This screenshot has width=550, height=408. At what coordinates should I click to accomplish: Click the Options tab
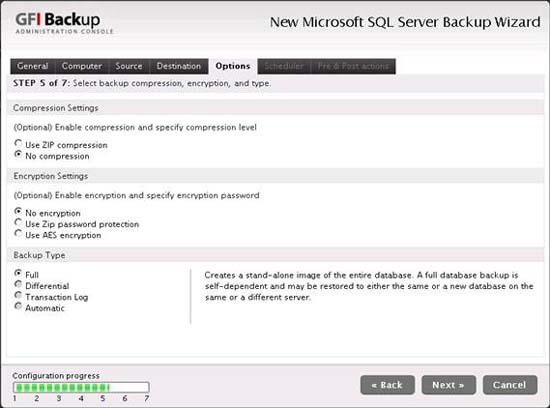[x=233, y=66]
